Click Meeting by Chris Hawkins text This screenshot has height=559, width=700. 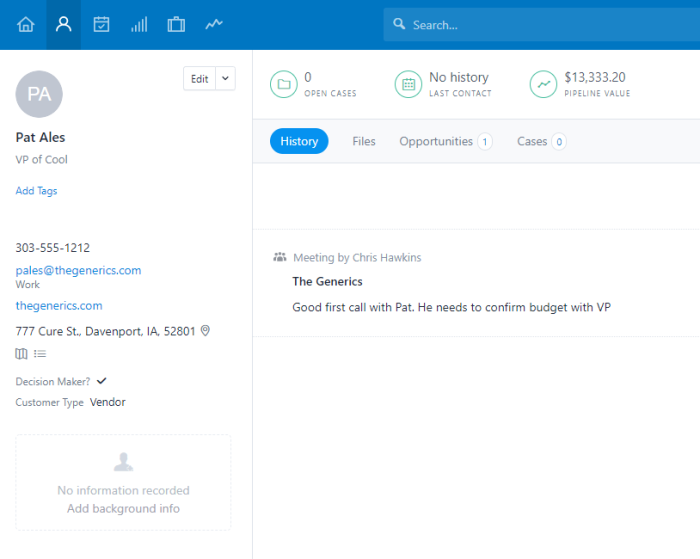pos(357,258)
